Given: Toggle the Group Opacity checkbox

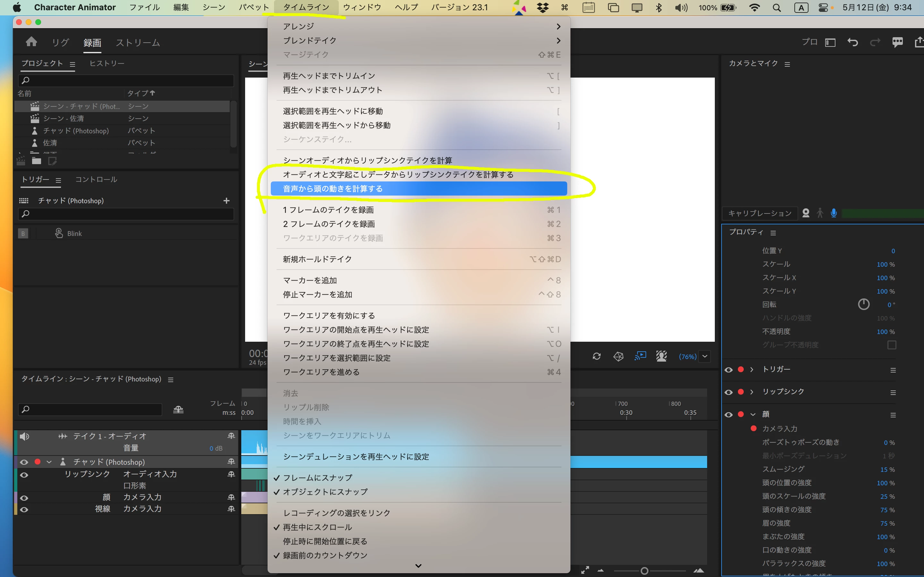Looking at the screenshot, I should pyautogui.click(x=892, y=345).
